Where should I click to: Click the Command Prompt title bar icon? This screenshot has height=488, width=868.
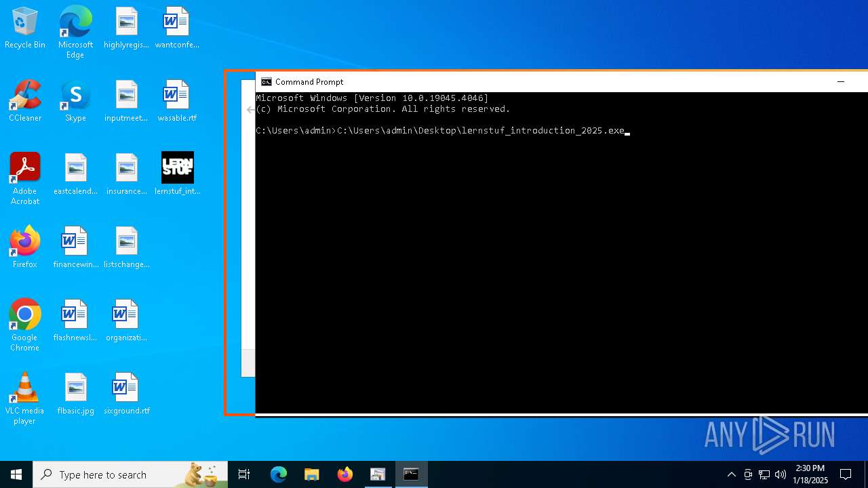[x=267, y=82]
